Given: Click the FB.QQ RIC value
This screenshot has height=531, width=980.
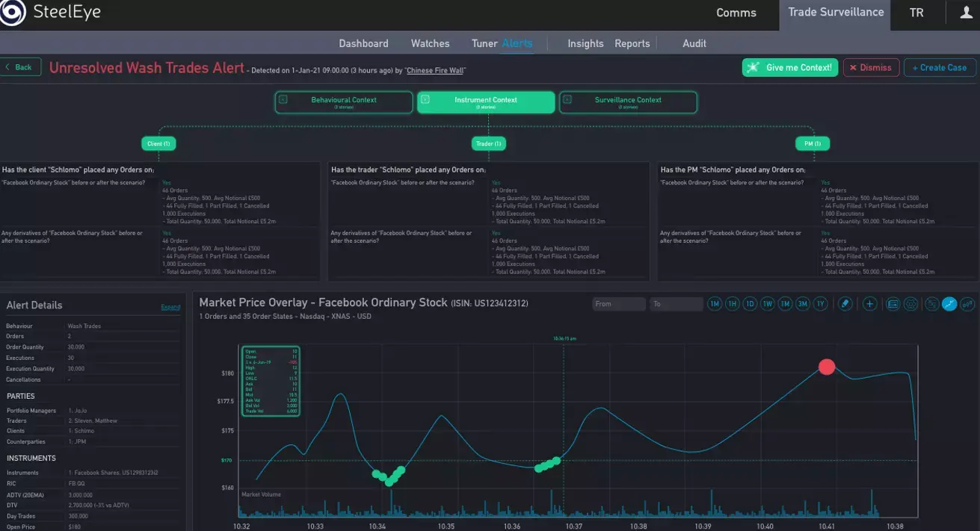Looking at the screenshot, I should pyautogui.click(x=76, y=483).
